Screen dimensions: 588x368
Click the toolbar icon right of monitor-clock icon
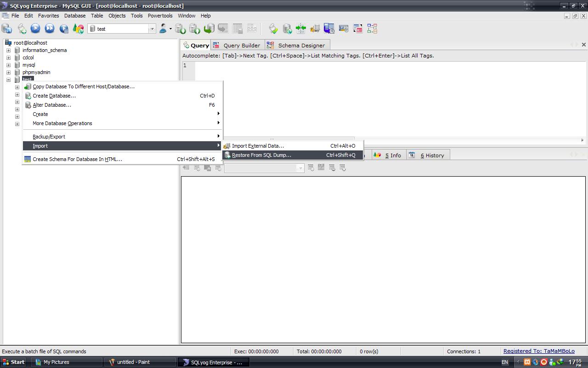(344, 29)
